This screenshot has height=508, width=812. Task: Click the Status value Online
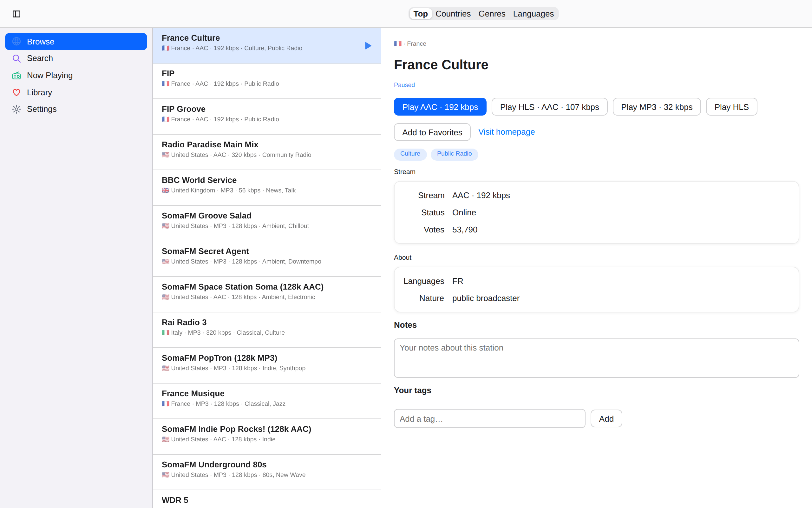[464, 213]
